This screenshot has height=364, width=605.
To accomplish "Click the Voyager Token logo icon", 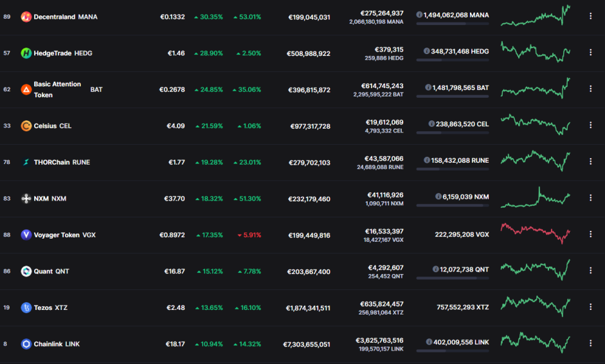I will [26, 235].
